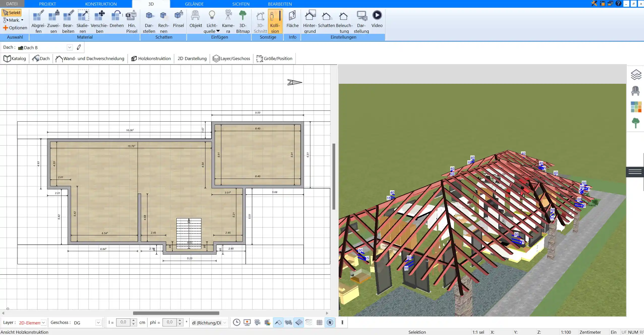The width and height of the screenshot is (644, 335).
Task: Open the layers panel in right sidebar
Action: click(x=636, y=75)
